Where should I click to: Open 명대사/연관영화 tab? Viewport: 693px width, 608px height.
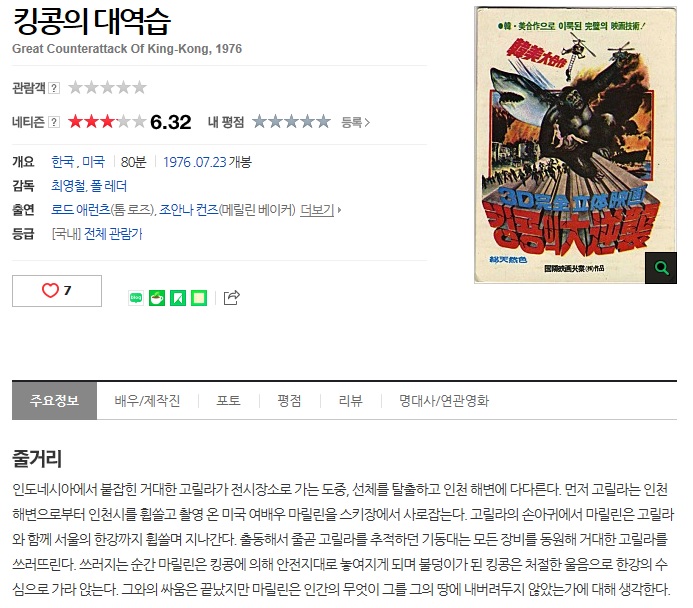[444, 401]
